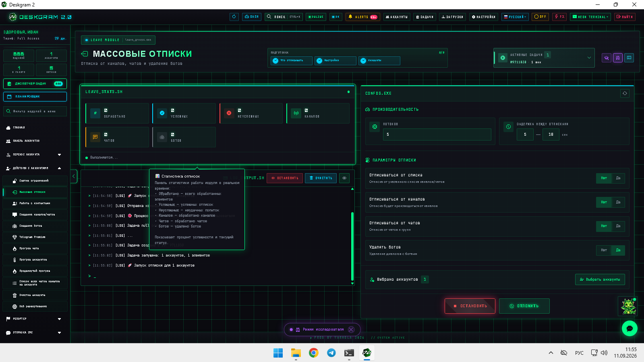Open the book guide icon in the header
Viewport: 644px width, 362px height.
click(629, 58)
